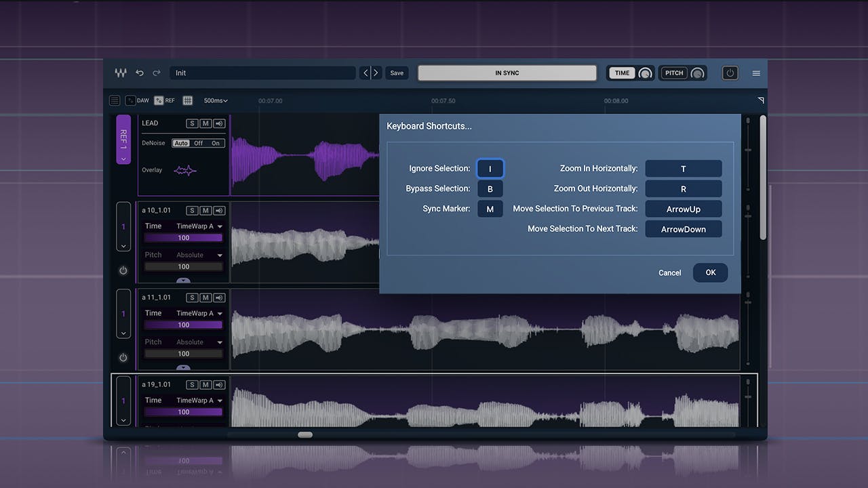This screenshot has width=868, height=488.
Task: Click the track list icon beside DAW
Action: point(115,100)
